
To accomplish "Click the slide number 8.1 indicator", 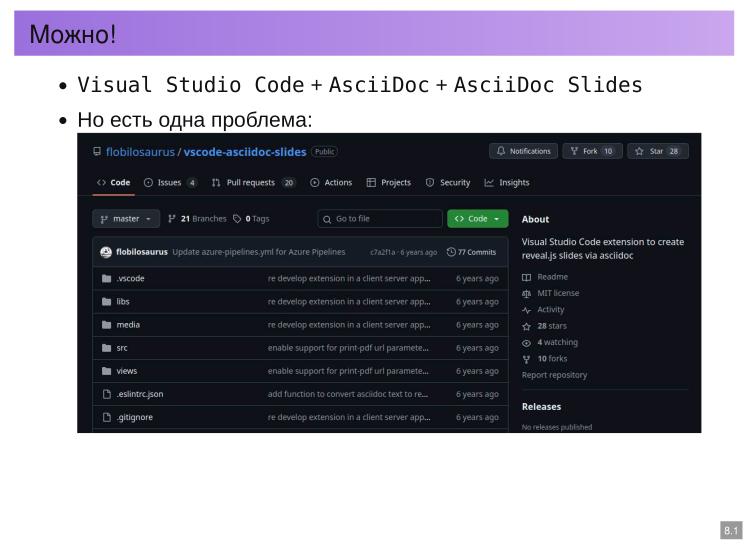I will coord(731,530).
